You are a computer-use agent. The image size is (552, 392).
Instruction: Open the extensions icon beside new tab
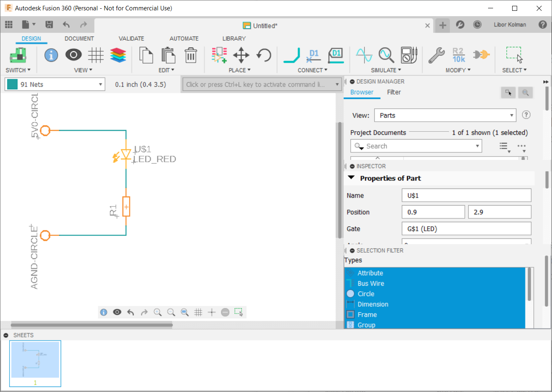click(460, 24)
